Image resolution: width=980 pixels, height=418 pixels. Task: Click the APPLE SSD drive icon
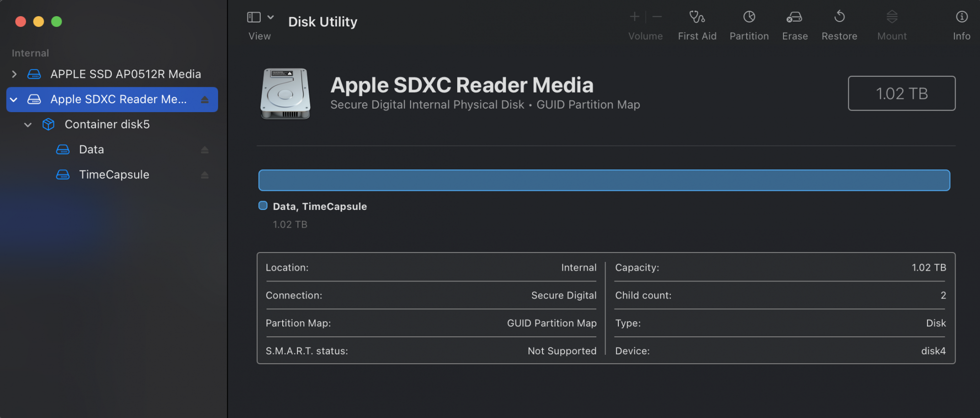click(34, 74)
